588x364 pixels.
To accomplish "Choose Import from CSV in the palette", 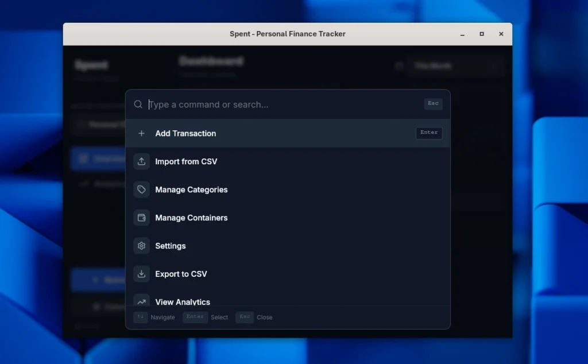I will click(x=186, y=161).
